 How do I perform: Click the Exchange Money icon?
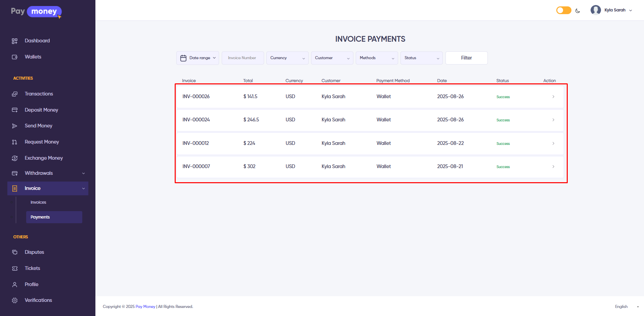pos(14,158)
